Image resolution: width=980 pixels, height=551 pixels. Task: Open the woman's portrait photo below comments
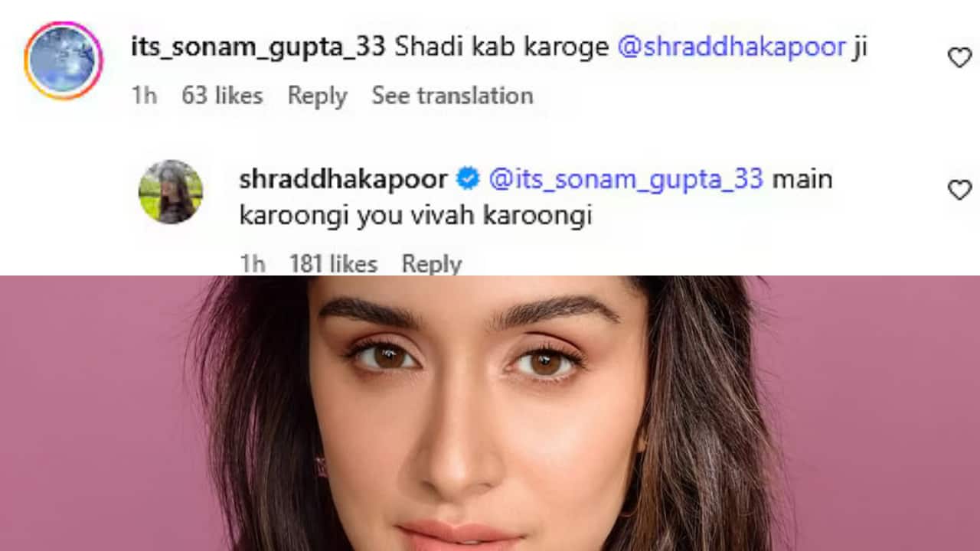pos(490,413)
